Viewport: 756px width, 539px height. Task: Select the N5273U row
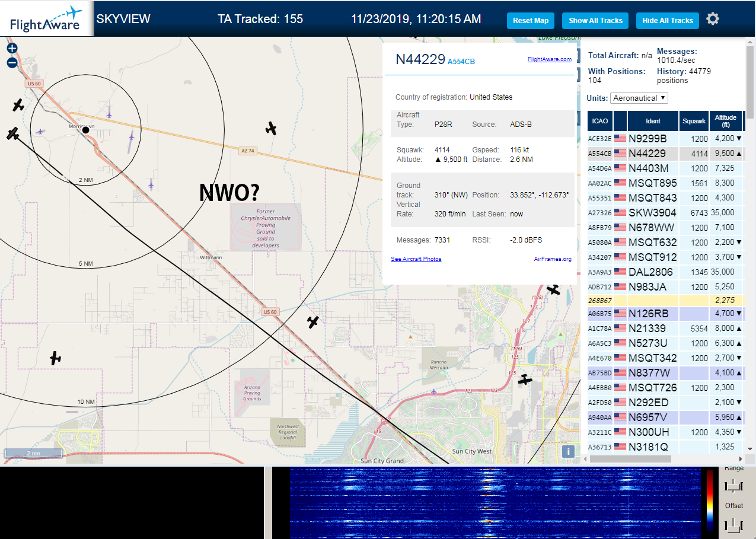665,343
